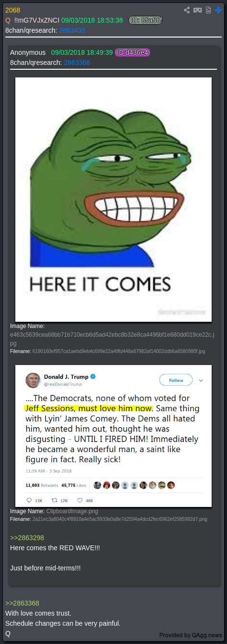Click the tweet's heart like icon
227x644 pixels.
(80, 500)
